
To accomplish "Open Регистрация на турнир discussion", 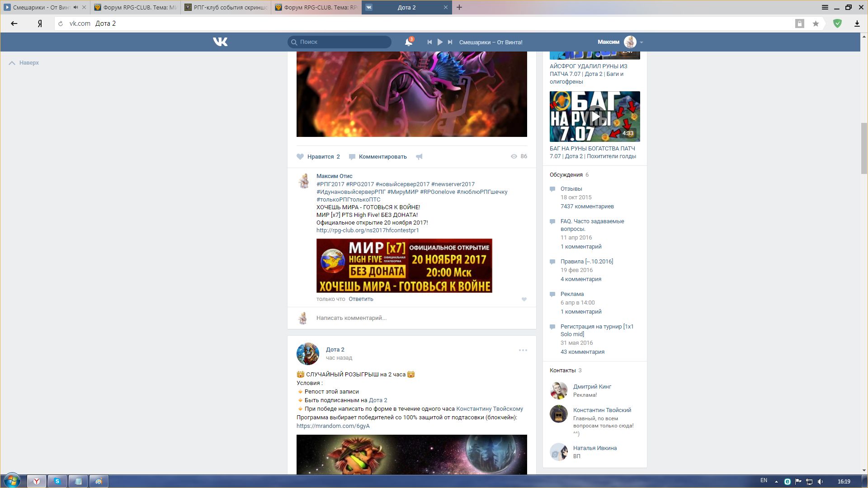I will click(x=597, y=330).
